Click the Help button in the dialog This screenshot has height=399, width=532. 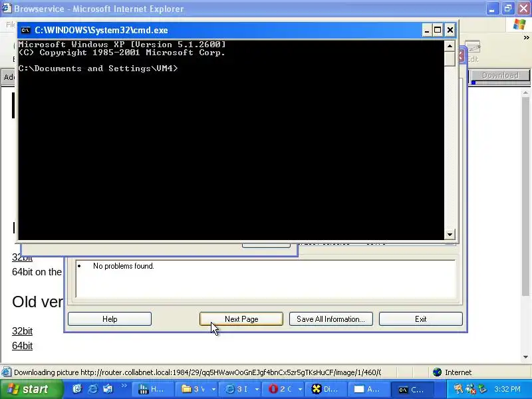110,319
